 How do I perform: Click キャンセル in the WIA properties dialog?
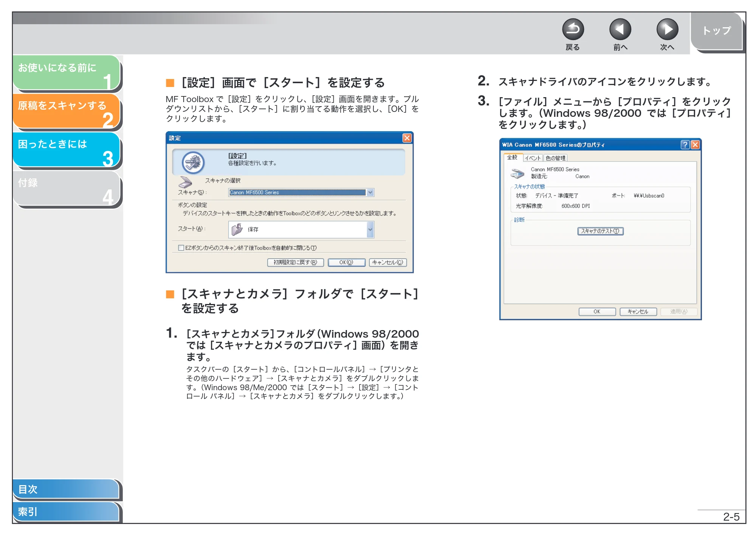(x=638, y=312)
